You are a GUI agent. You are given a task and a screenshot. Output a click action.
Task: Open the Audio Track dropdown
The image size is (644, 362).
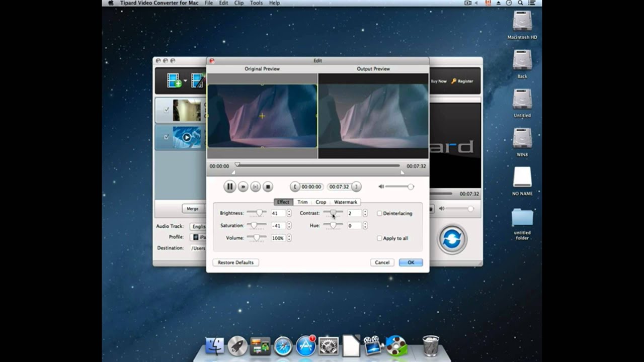[198, 226]
